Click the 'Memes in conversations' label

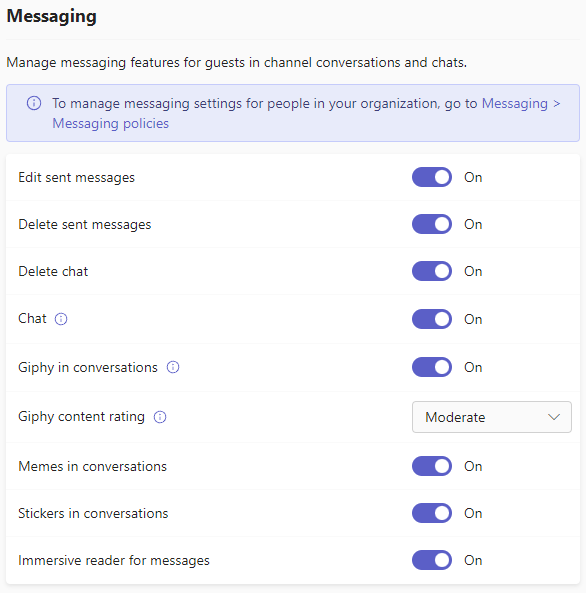click(92, 466)
